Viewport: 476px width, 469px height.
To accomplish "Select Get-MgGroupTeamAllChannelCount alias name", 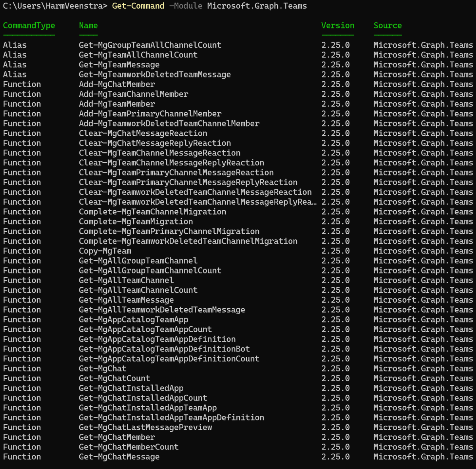I will (x=150, y=45).
